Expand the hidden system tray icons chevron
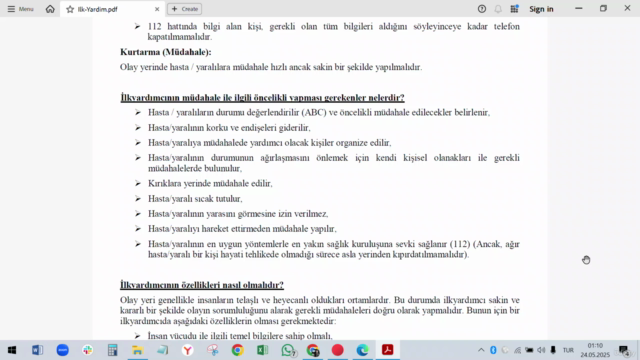Viewport: 640px width, 360px height. point(481,350)
